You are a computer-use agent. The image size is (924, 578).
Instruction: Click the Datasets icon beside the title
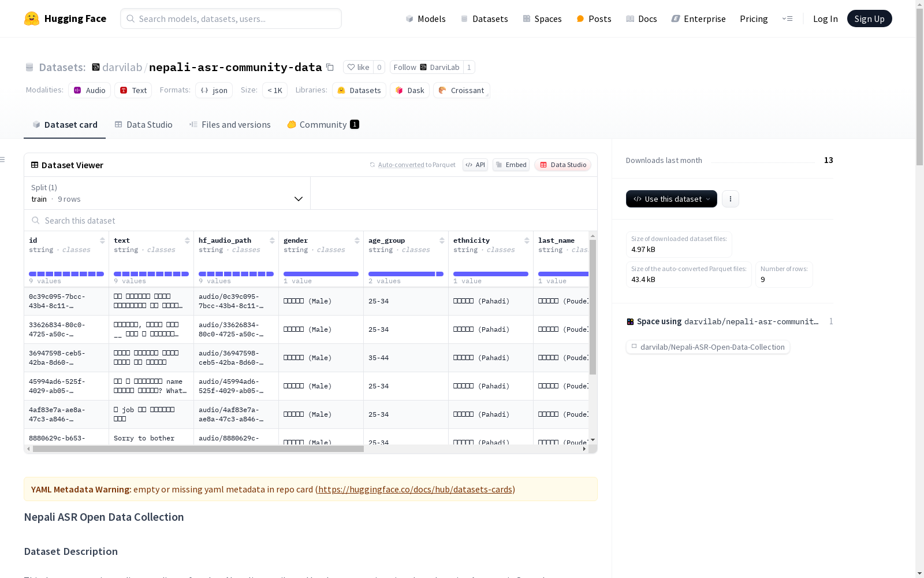[x=29, y=68]
